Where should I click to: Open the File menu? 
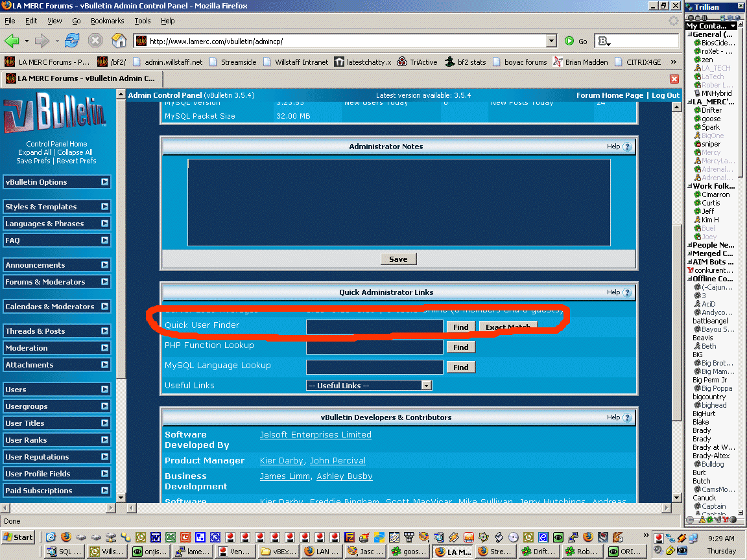tap(10, 21)
